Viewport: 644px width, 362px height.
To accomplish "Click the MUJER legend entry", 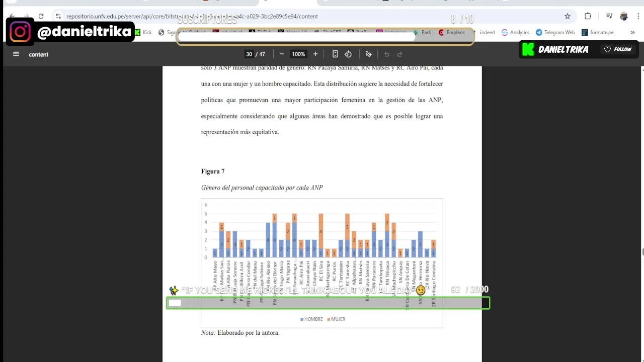I will [336, 319].
